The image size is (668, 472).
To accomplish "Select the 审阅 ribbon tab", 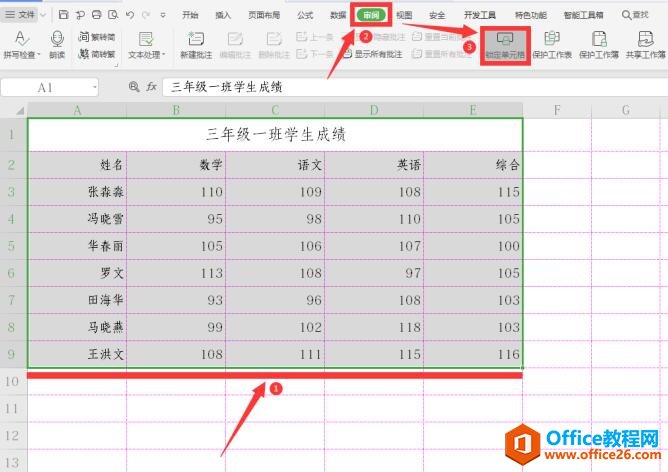I will 371,15.
